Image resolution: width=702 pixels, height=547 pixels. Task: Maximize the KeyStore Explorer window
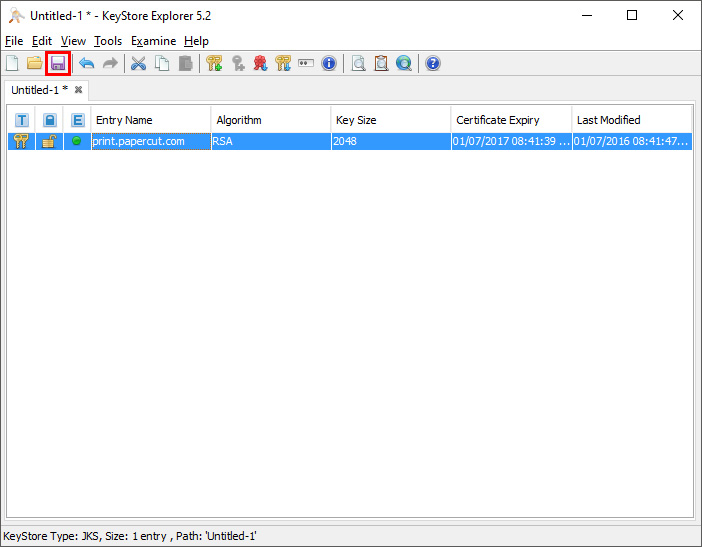pos(632,15)
